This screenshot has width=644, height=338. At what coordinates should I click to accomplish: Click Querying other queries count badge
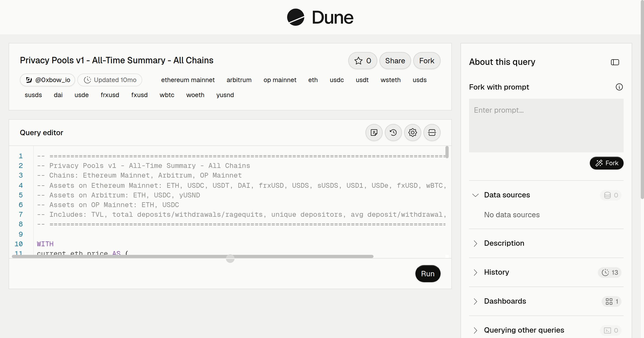[x=611, y=330]
